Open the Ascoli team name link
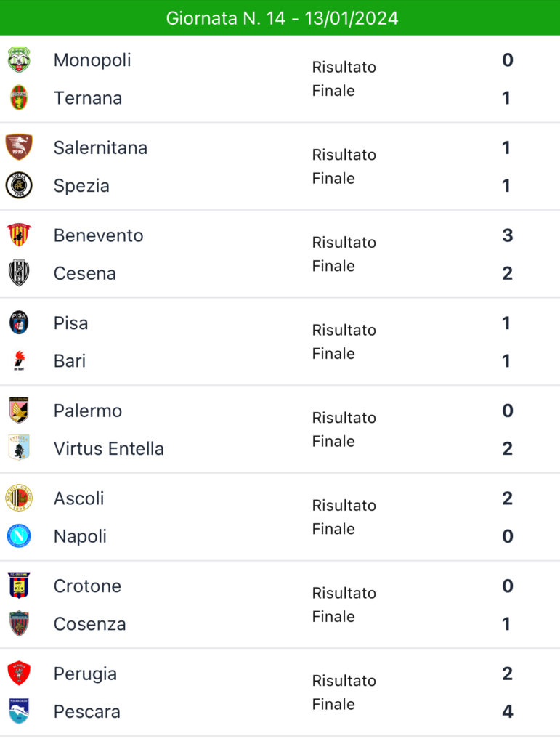This screenshot has width=560, height=744. (x=78, y=498)
